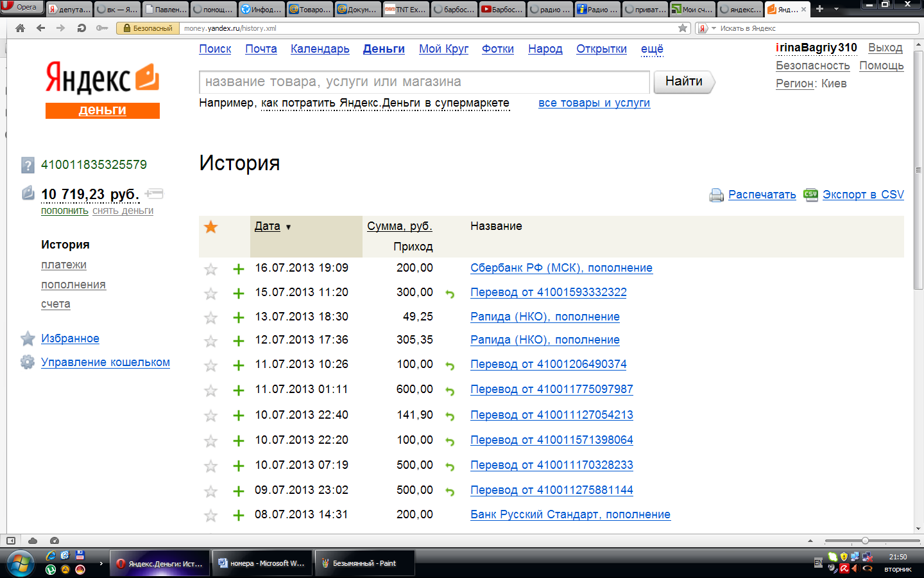924x578 pixels.
Task: Star the 15.07.2013 11:20 transaction
Action: (210, 293)
